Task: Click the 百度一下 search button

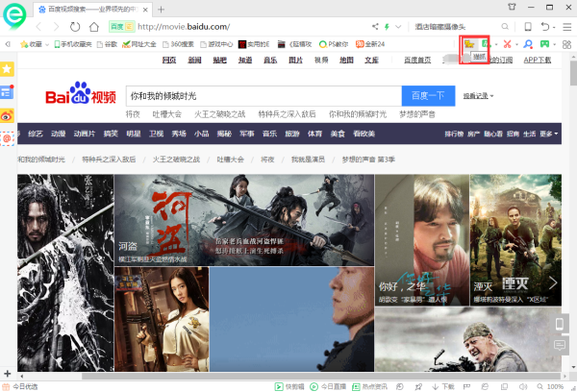Action: click(428, 96)
